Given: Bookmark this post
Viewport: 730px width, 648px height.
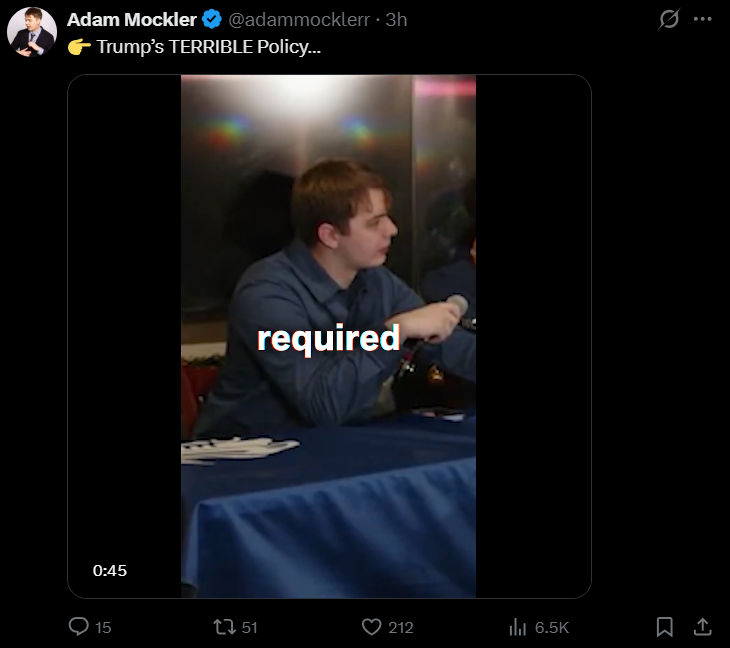Looking at the screenshot, I should (x=664, y=627).
